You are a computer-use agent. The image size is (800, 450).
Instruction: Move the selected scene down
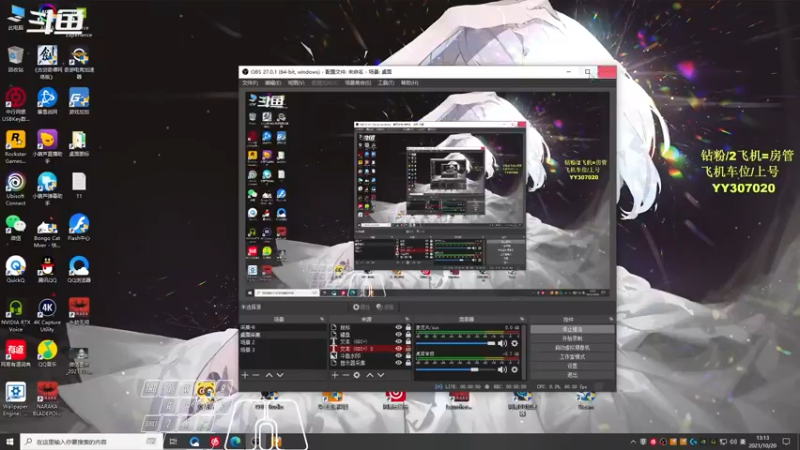pyautogui.click(x=280, y=375)
